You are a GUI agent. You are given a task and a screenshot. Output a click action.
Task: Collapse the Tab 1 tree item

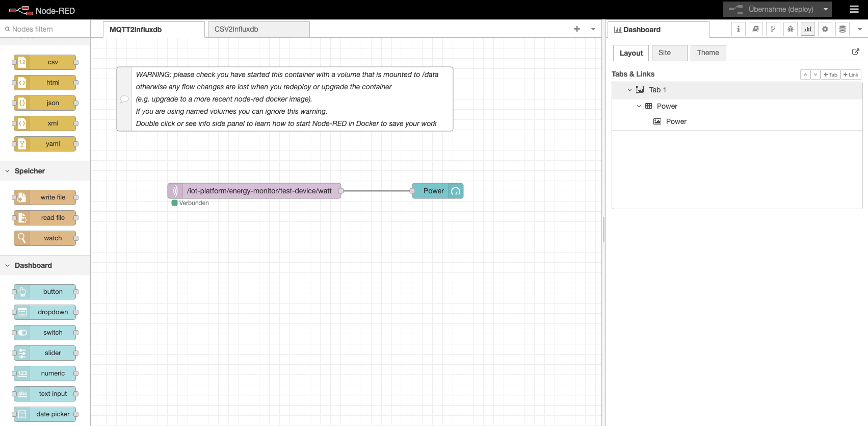click(x=629, y=90)
